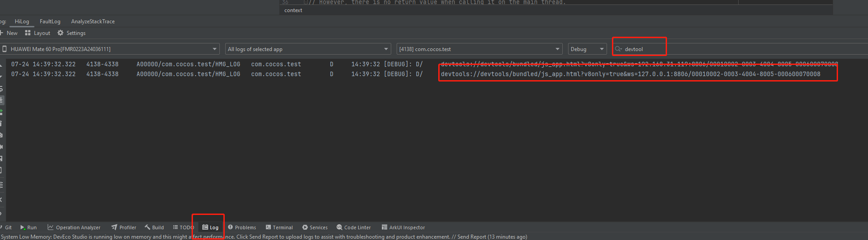Click the camera screenshot icon in log sidebar
The height and width of the screenshot is (240, 868).
(1, 135)
